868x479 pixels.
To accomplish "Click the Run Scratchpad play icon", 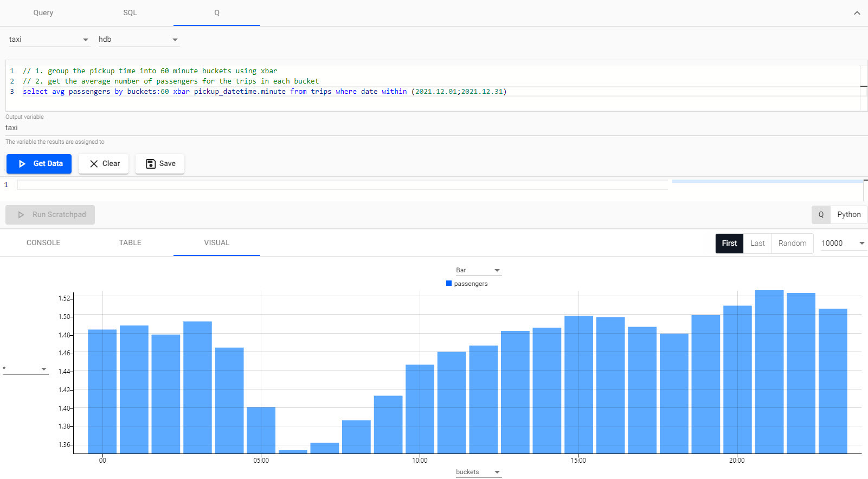I will [x=21, y=215].
